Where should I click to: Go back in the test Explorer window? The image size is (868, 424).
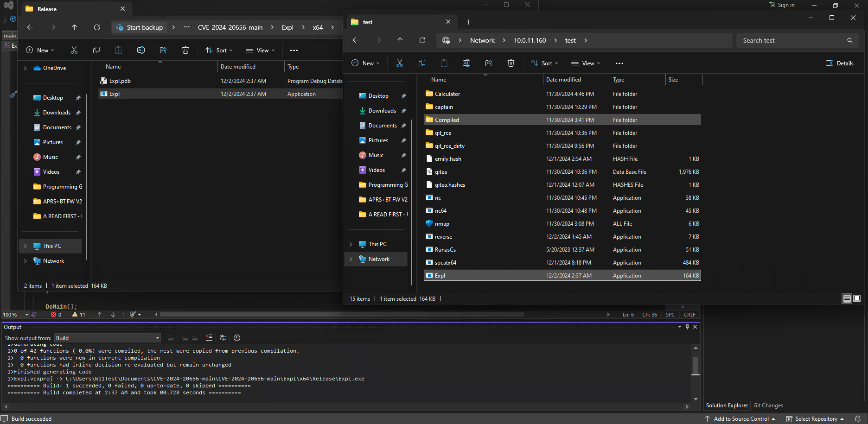coord(356,40)
